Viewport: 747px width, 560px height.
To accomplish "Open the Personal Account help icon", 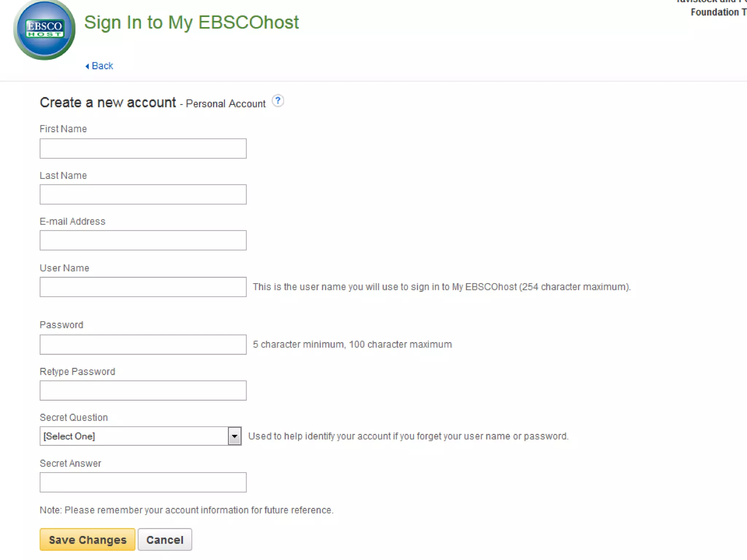I will [278, 101].
